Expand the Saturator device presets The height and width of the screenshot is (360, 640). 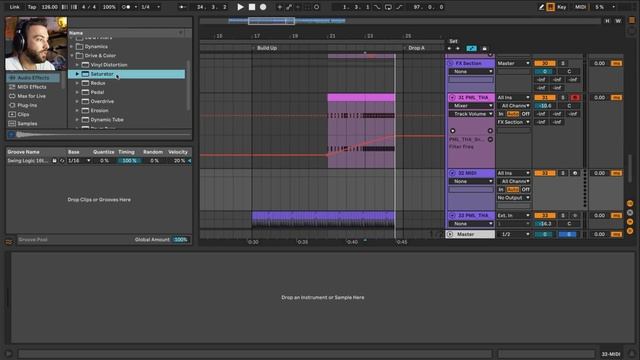[77, 74]
